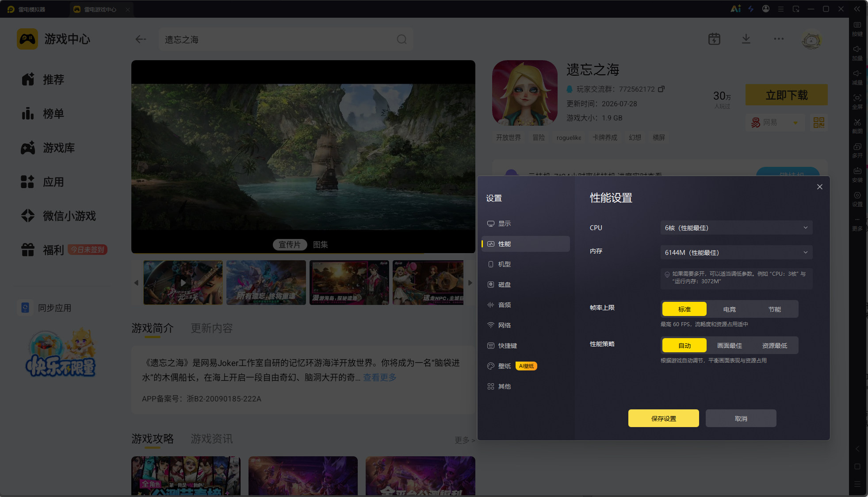The height and width of the screenshot is (497, 868).
Task: Open 更多 tools in right toolbar
Action: (857, 223)
